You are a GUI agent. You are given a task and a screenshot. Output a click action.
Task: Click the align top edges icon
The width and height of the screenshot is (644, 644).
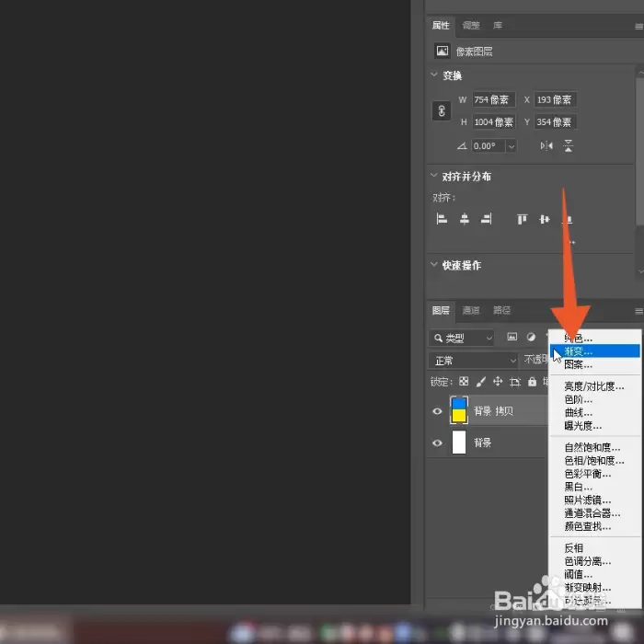[522, 219]
